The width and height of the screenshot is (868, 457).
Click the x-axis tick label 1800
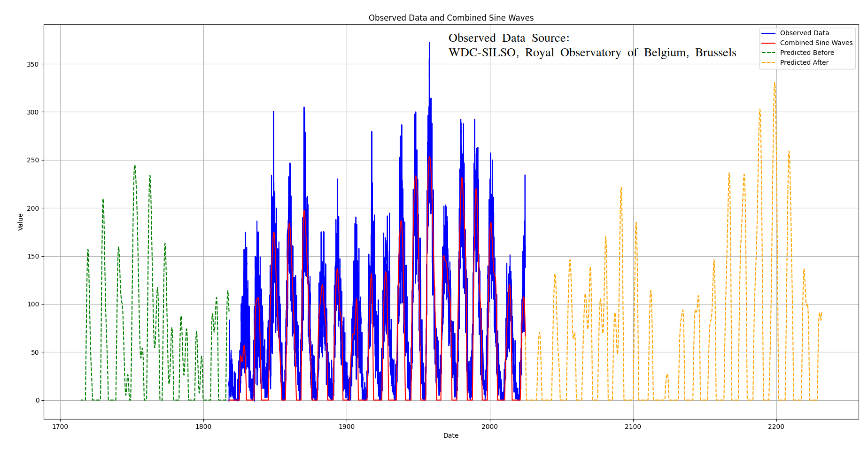tap(203, 427)
